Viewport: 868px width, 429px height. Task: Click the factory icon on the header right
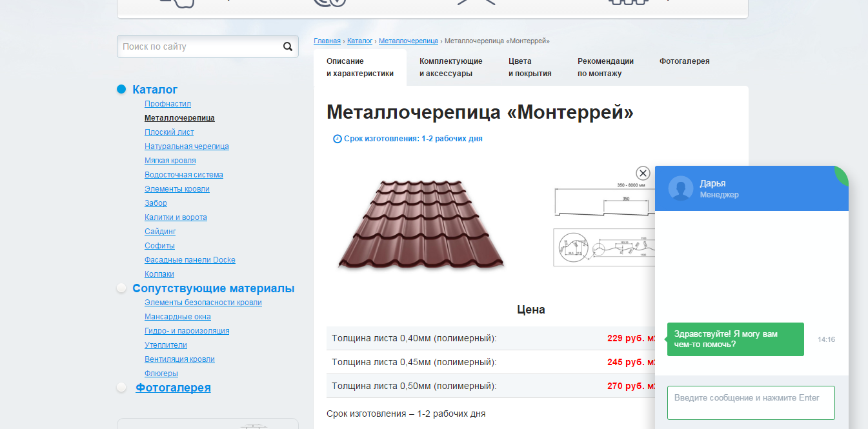(629, 3)
